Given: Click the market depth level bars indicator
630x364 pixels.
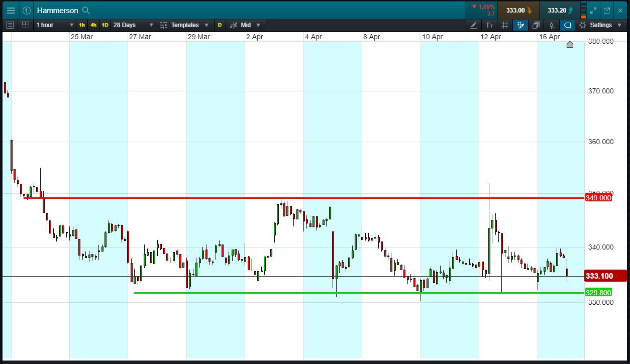Looking at the screenshot, I should click(583, 10).
